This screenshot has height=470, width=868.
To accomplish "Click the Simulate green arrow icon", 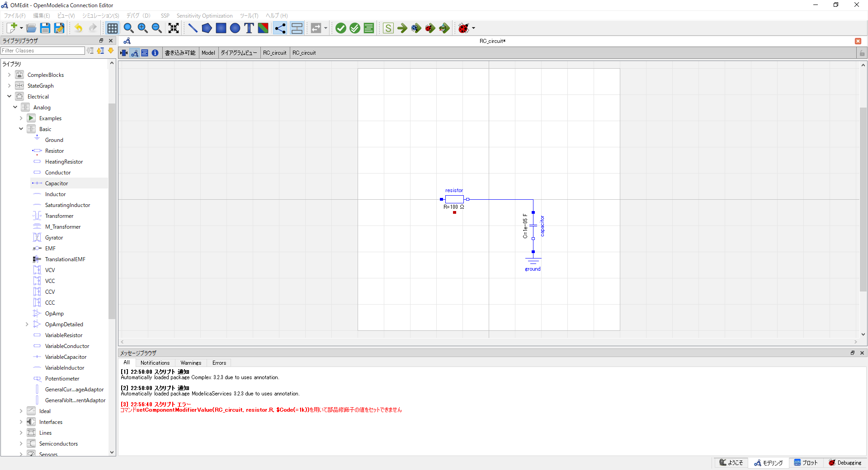I will tap(402, 28).
